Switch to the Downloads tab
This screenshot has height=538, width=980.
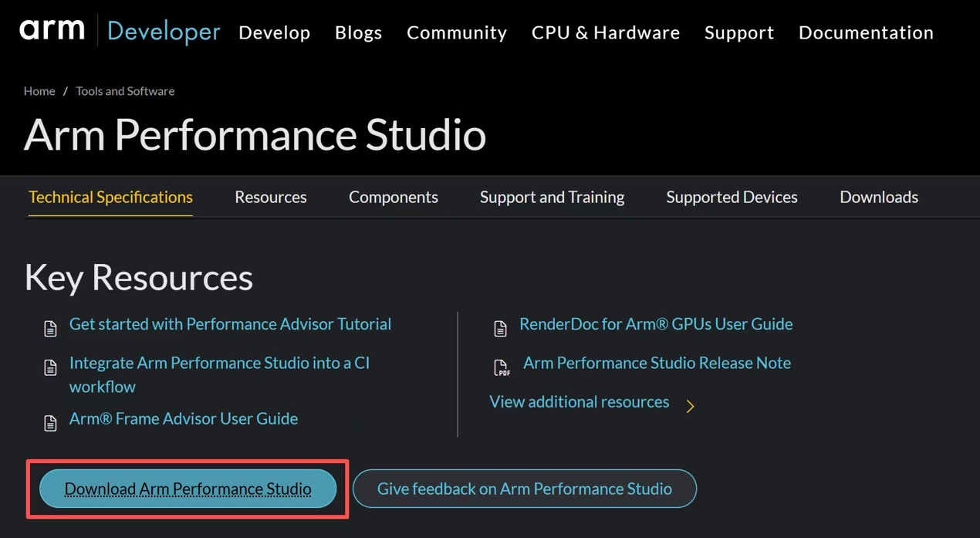click(879, 198)
